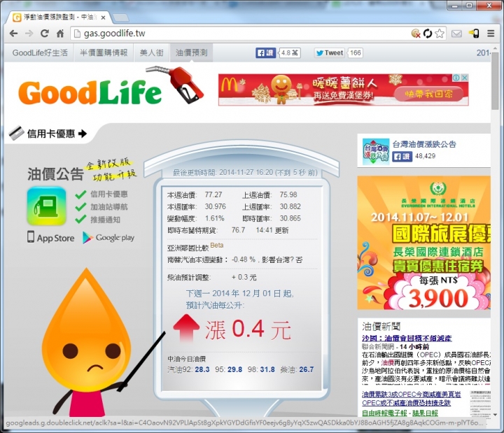Image resolution: width=504 pixels, height=433 pixels.
Task: Click the 上週油價 75.98 value
Action: (x=288, y=194)
